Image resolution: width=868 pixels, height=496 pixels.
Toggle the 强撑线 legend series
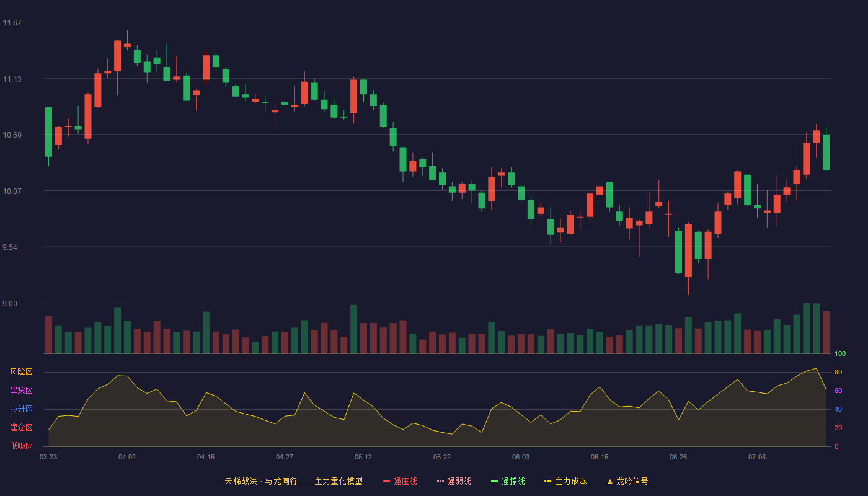(x=513, y=481)
